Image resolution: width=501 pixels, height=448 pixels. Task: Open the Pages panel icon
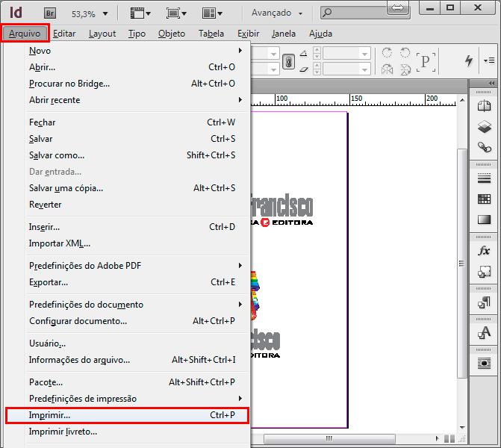click(484, 106)
